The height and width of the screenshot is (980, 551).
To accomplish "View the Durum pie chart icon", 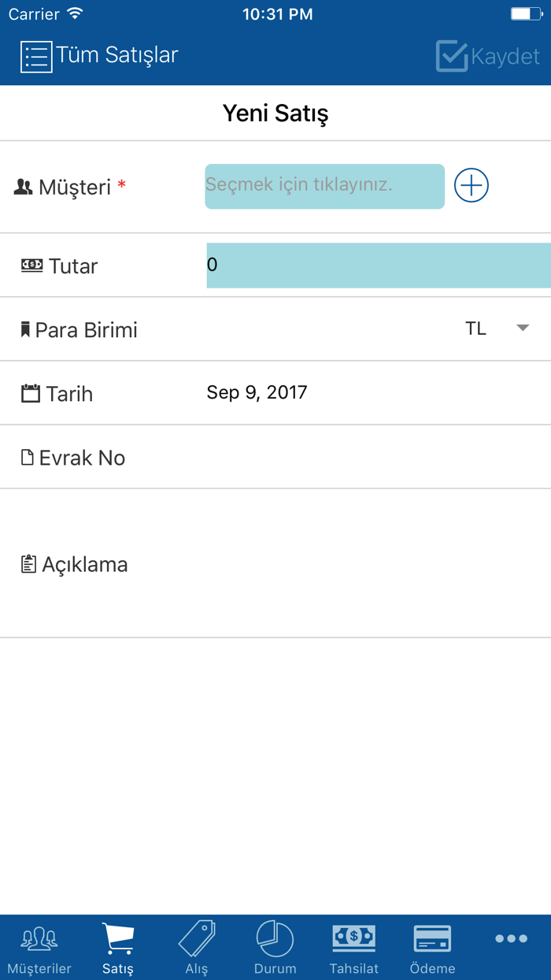I will 275,940.
